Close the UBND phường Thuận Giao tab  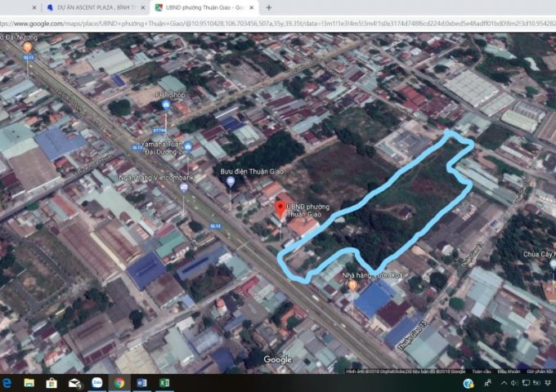251,7
